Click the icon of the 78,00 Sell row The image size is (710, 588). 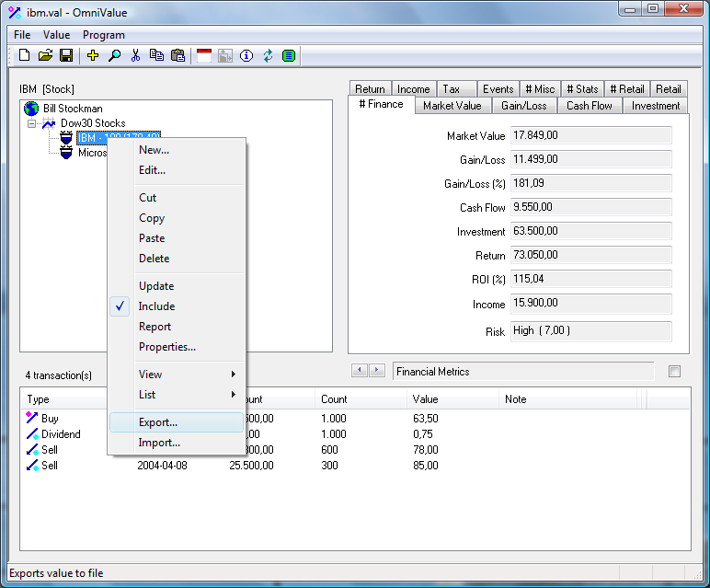point(32,450)
